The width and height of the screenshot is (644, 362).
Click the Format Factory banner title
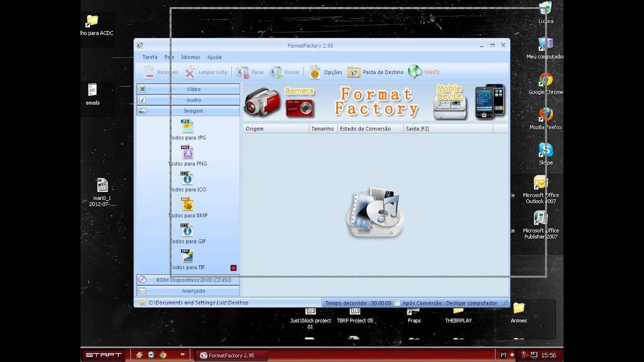point(376,102)
